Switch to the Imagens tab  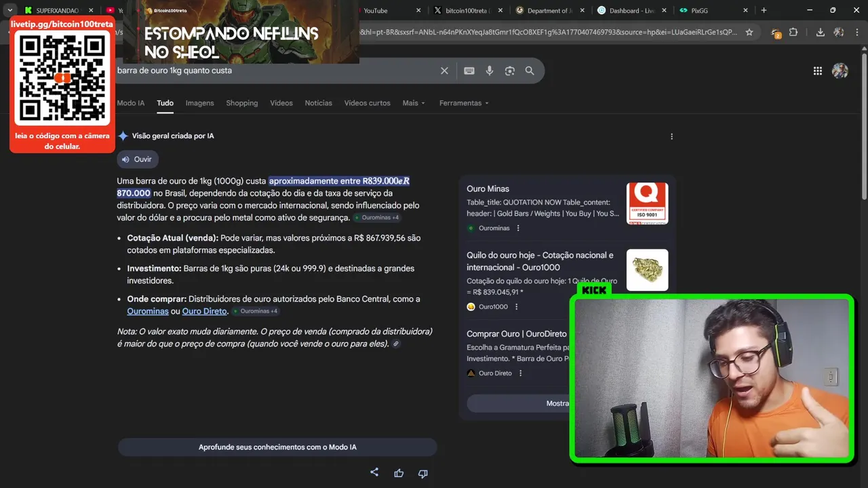click(x=199, y=103)
